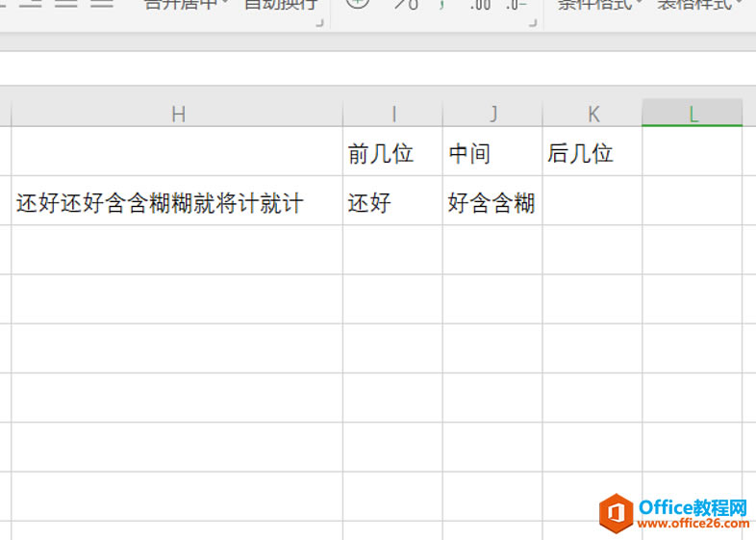Select column J header

492,114
